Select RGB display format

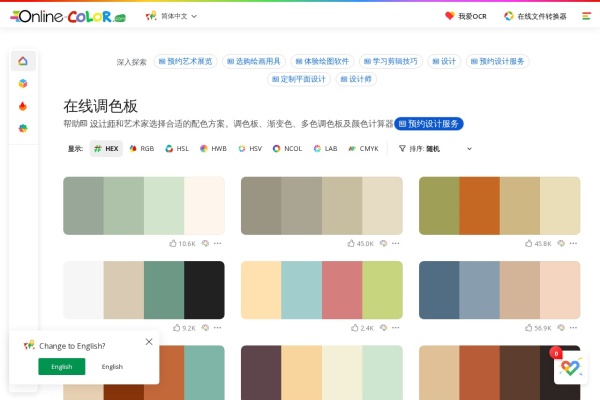(142, 149)
